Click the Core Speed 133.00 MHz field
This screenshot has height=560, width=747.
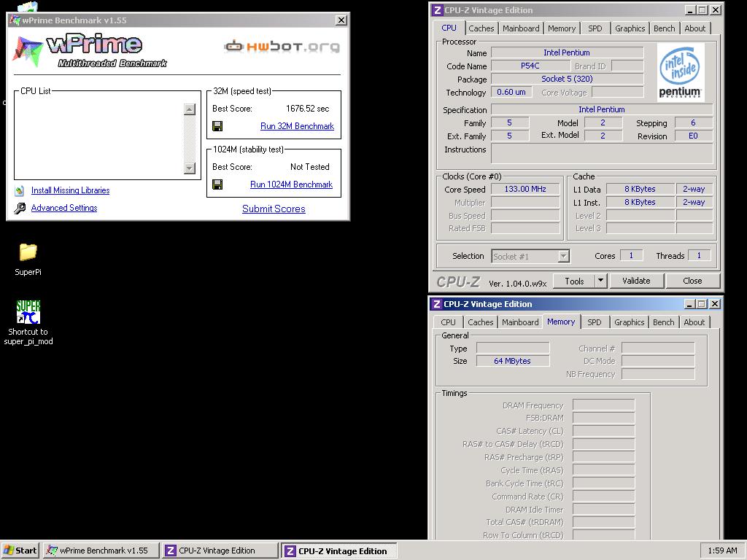pos(525,189)
